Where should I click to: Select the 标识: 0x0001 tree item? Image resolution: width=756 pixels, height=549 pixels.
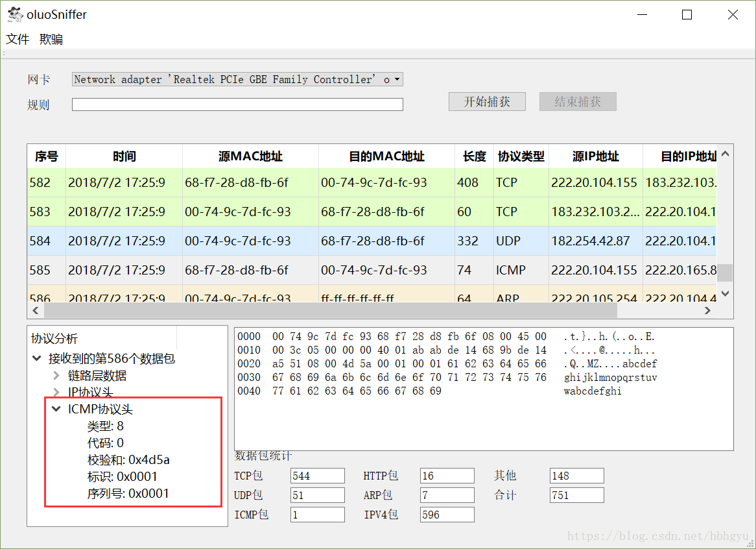[123, 476]
